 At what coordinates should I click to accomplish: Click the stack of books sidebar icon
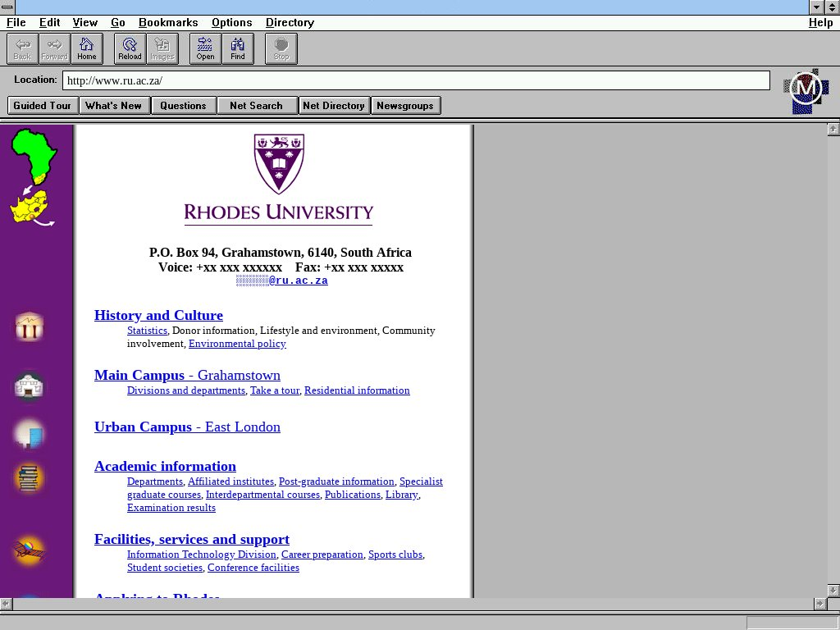(30, 478)
